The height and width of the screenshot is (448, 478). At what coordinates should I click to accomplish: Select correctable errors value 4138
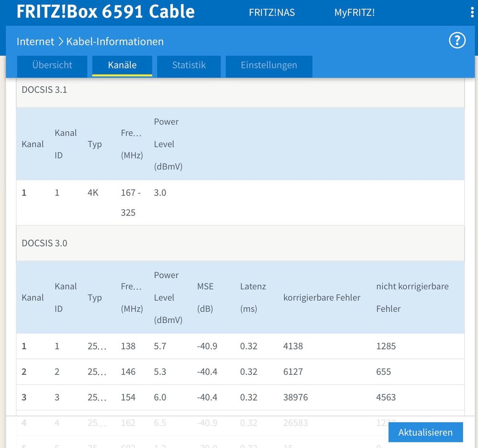tap(293, 346)
